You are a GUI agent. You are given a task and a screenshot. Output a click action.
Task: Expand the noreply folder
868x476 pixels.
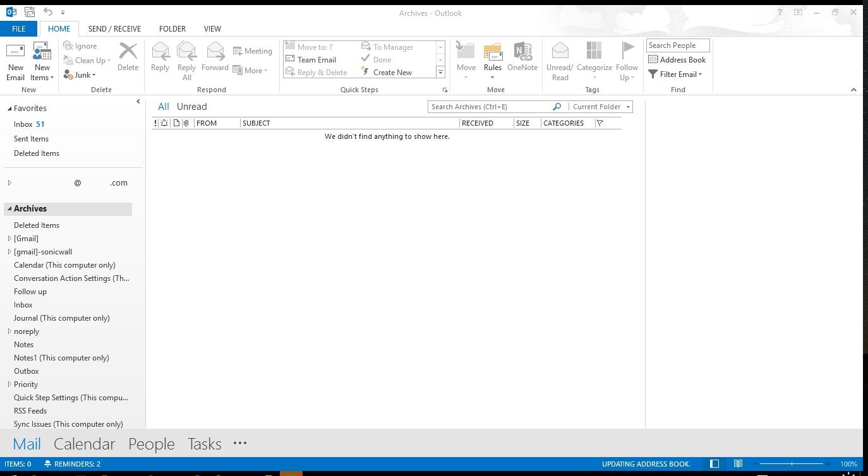pos(9,331)
